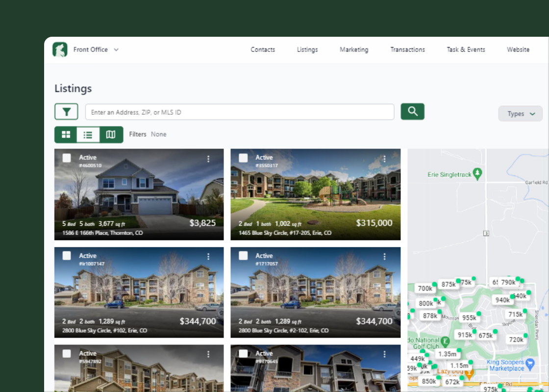Screen dimensions: 549x392
Task: Open the filter funnel button
Action: point(66,112)
